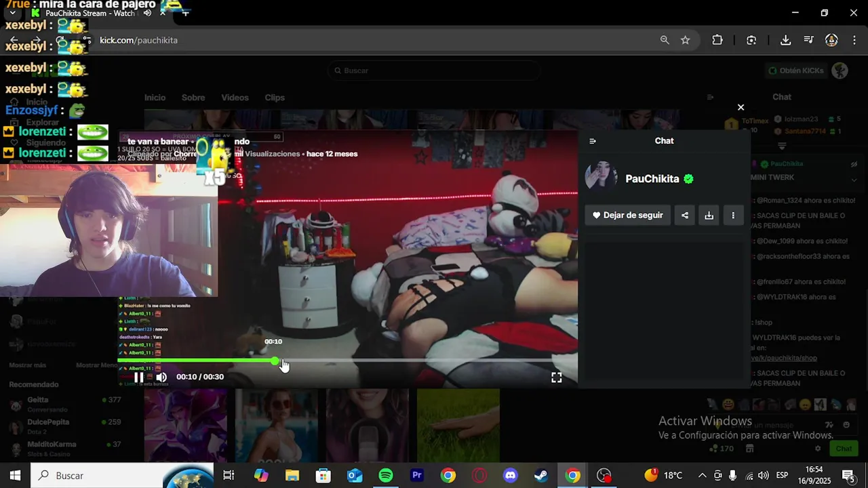Share the clip via share icon
The image size is (868, 488).
tap(685, 216)
